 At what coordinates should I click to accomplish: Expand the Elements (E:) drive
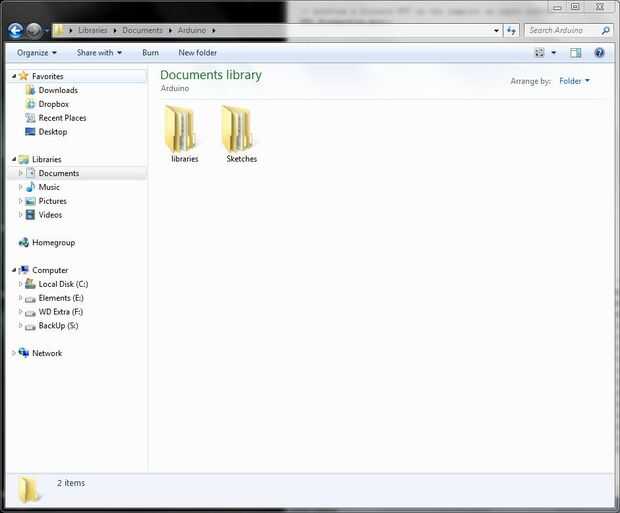(21, 297)
